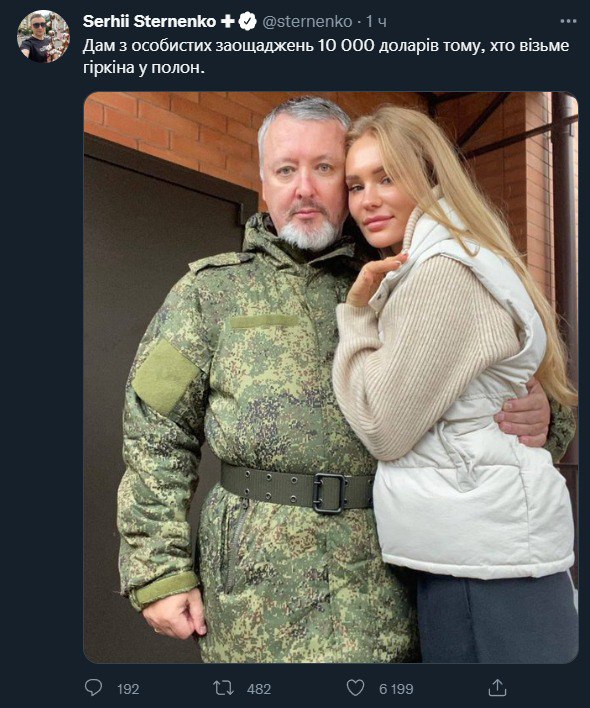
Task: Open the Serhii Sternenko display name link
Action: tap(149, 21)
